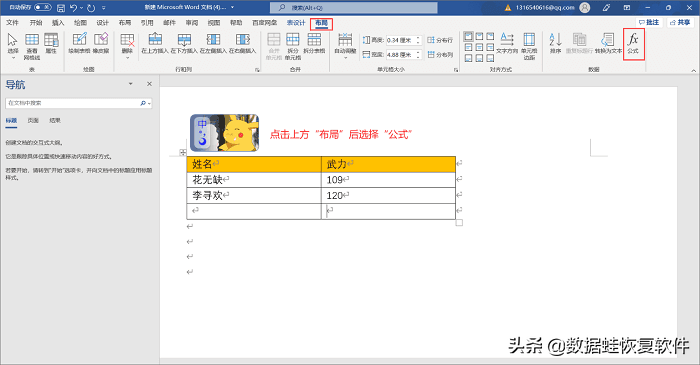Viewport: 700px width, 365px height.
Task: Open the 删除 delete dropdown
Action: tap(127, 46)
